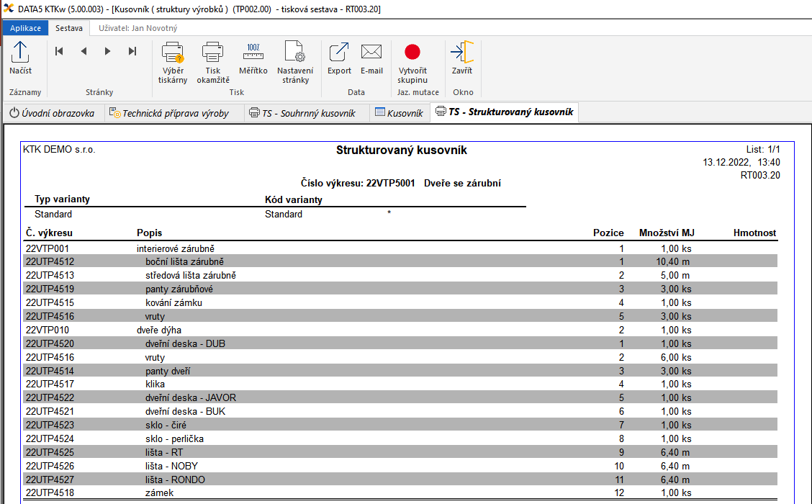Switch to the Úvodní obrazovka tab
This screenshot has height=504, width=812.
tap(52, 113)
